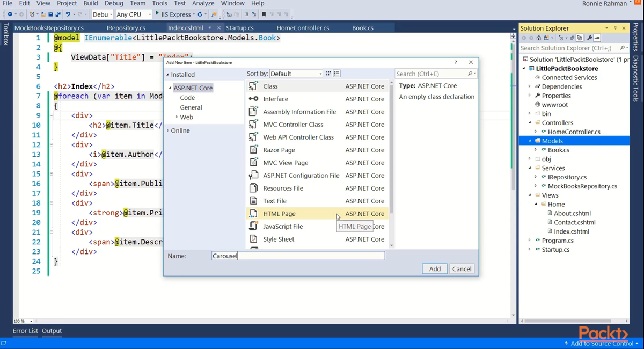Select the Razor Page template icon

(253, 150)
